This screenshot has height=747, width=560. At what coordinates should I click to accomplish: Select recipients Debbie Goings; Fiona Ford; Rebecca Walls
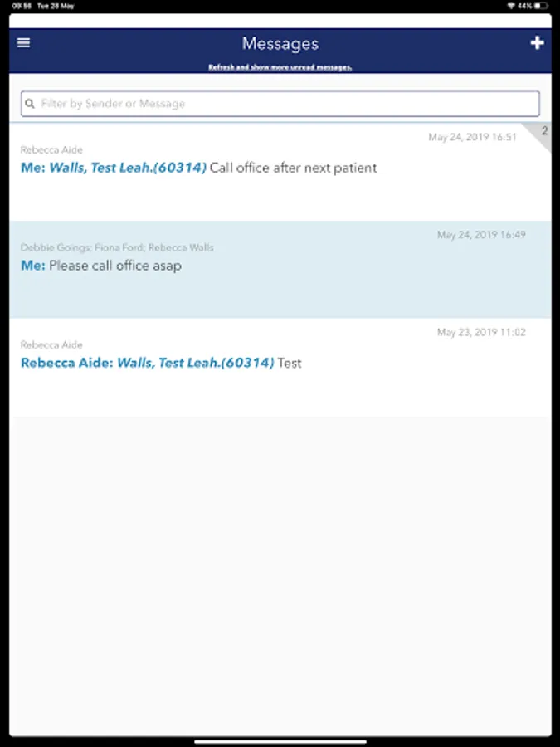(117, 247)
